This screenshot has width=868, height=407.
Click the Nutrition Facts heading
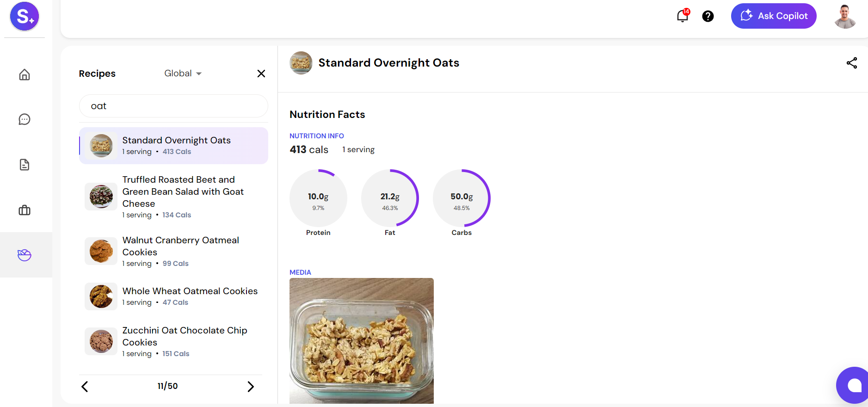click(x=327, y=115)
